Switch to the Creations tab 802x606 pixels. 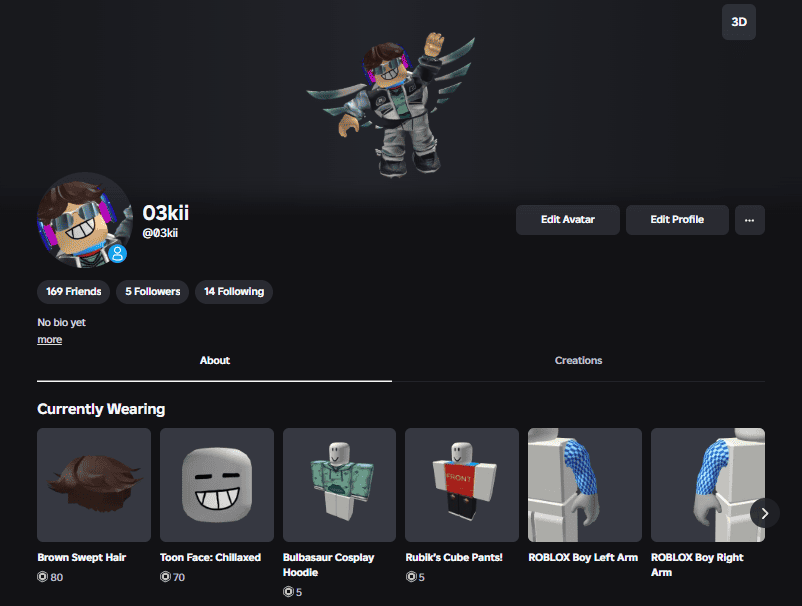pyautogui.click(x=578, y=361)
